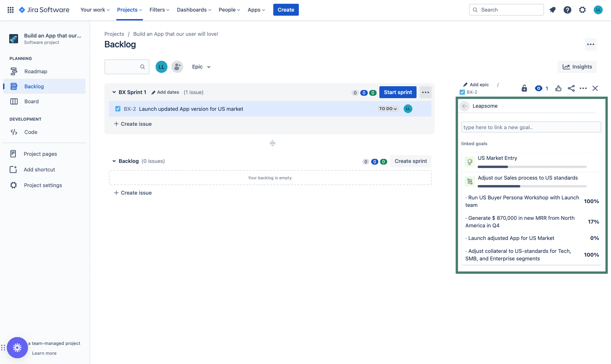Click the link a new goal input
611x364 pixels.
pyautogui.click(x=531, y=127)
